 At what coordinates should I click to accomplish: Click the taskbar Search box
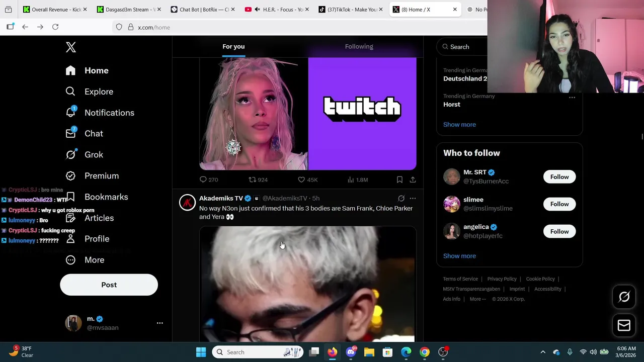[258, 352]
